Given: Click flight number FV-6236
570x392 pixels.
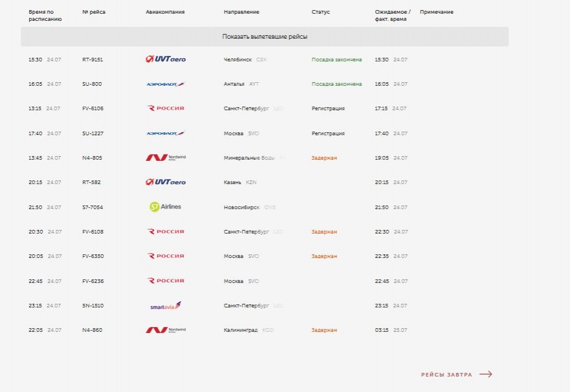Looking at the screenshot, I should pyautogui.click(x=93, y=281).
